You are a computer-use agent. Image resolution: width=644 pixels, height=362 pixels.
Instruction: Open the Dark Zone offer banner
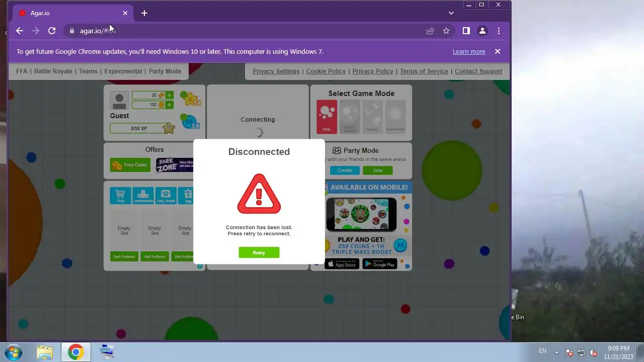(x=175, y=165)
